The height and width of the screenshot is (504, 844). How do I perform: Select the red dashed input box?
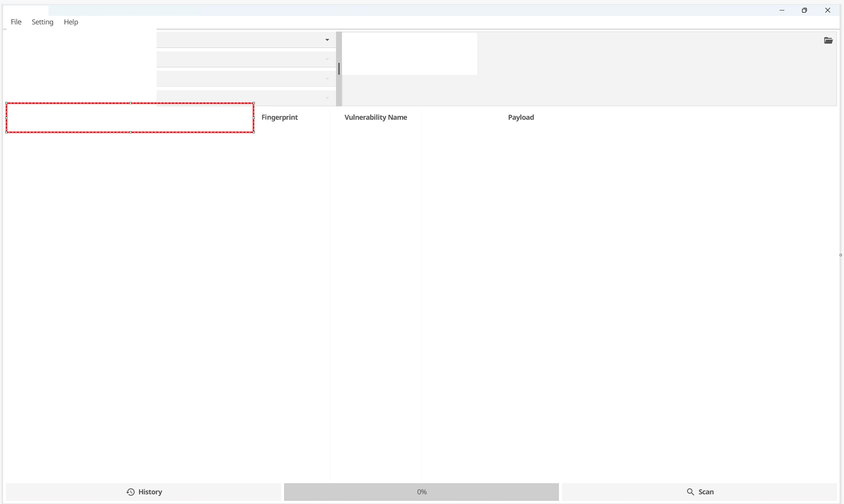coord(130,118)
